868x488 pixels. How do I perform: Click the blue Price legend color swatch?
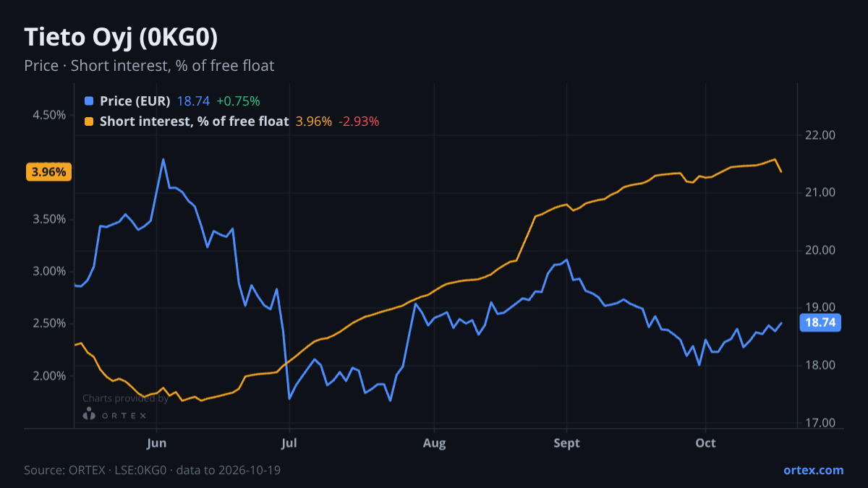89,101
